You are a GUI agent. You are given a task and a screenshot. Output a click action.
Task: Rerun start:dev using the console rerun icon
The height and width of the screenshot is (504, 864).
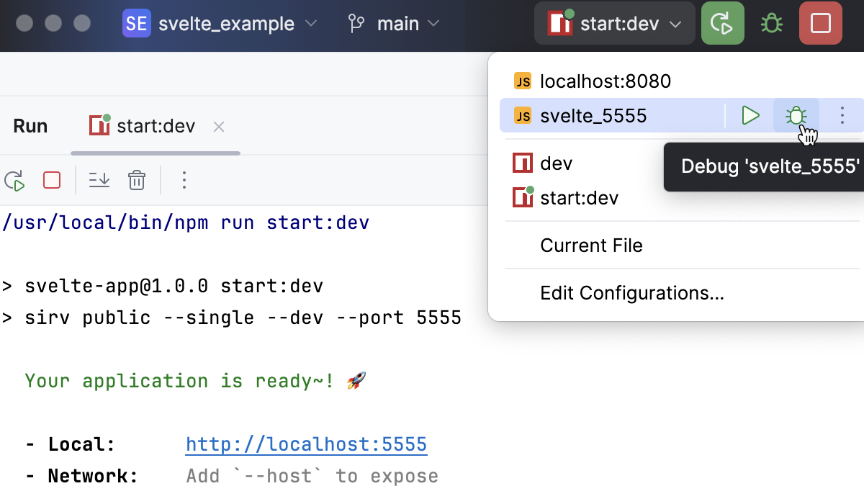coord(14,180)
